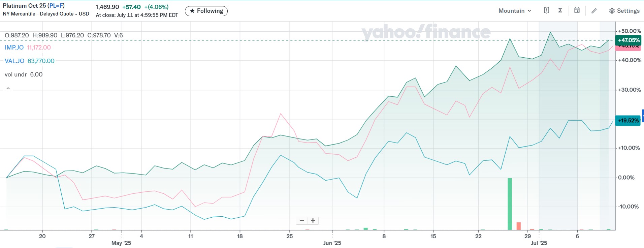Image resolution: width=644 pixels, height=248 pixels.
Task: Click the comparison brackets icon in toolbar
Action: (546, 10)
